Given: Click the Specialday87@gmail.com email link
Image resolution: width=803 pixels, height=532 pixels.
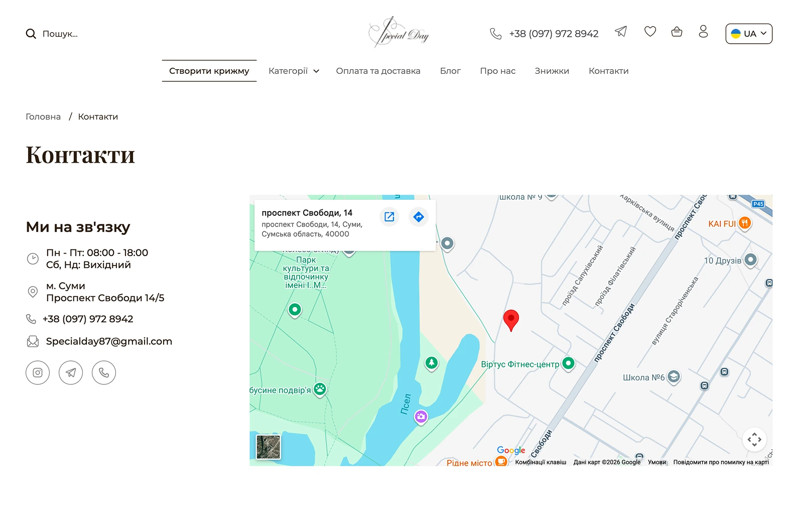Looking at the screenshot, I should pyautogui.click(x=109, y=341).
